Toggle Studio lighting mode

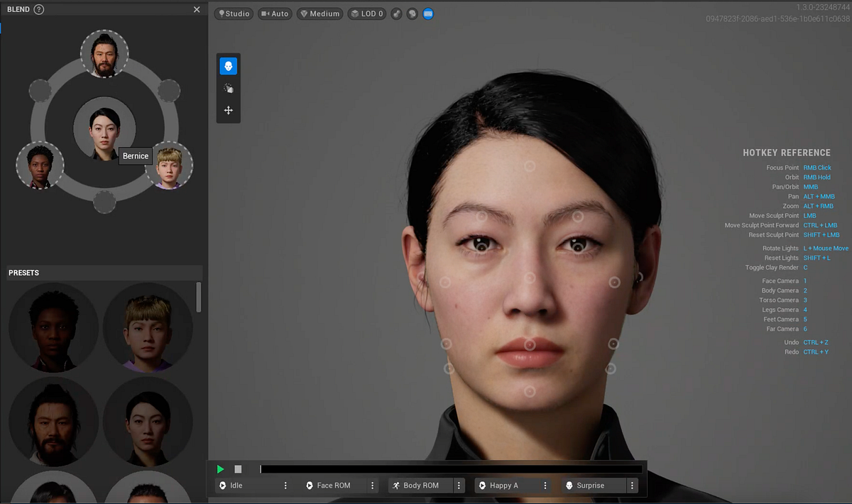(x=233, y=13)
